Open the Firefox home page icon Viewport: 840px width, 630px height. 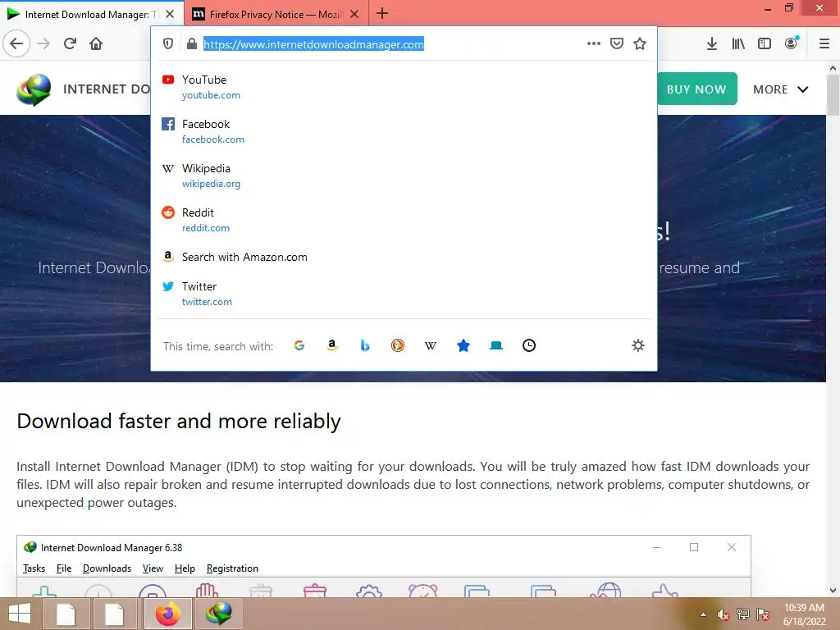coord(96,43)
